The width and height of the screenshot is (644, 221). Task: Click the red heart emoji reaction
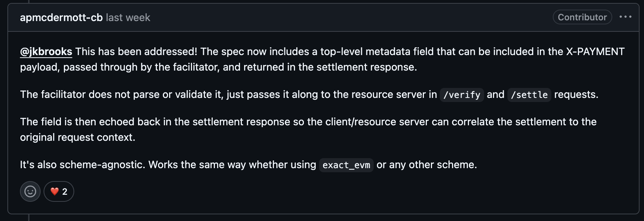coord(55,191)
